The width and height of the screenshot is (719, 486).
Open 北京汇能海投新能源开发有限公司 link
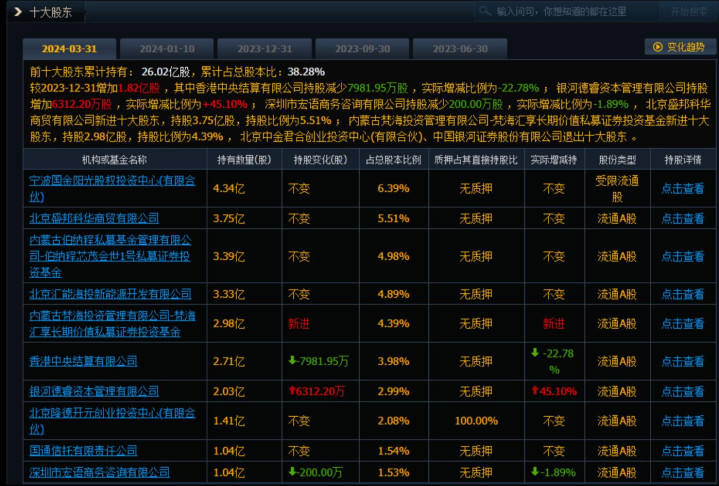[111, 294]
